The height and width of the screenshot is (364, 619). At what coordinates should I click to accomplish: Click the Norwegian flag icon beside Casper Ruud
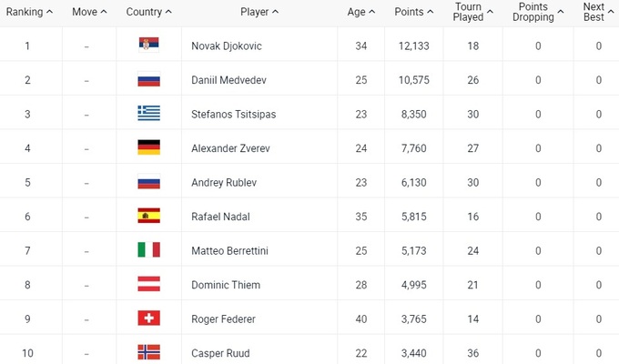[148, 352]
